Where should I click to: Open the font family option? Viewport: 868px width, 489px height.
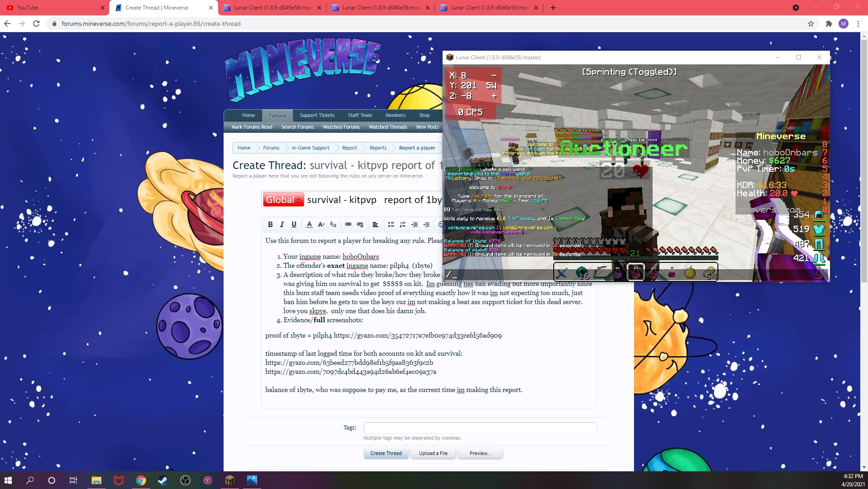coord(333,224)
